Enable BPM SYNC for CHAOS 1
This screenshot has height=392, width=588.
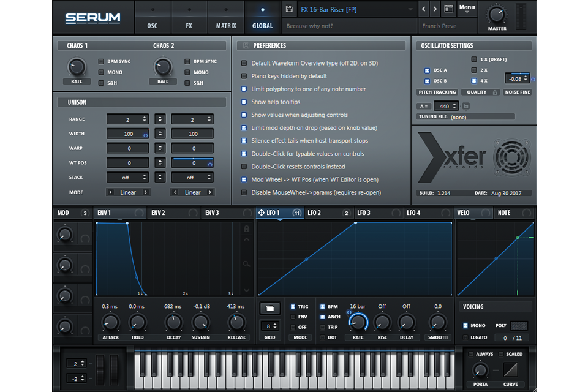[101, 61]
